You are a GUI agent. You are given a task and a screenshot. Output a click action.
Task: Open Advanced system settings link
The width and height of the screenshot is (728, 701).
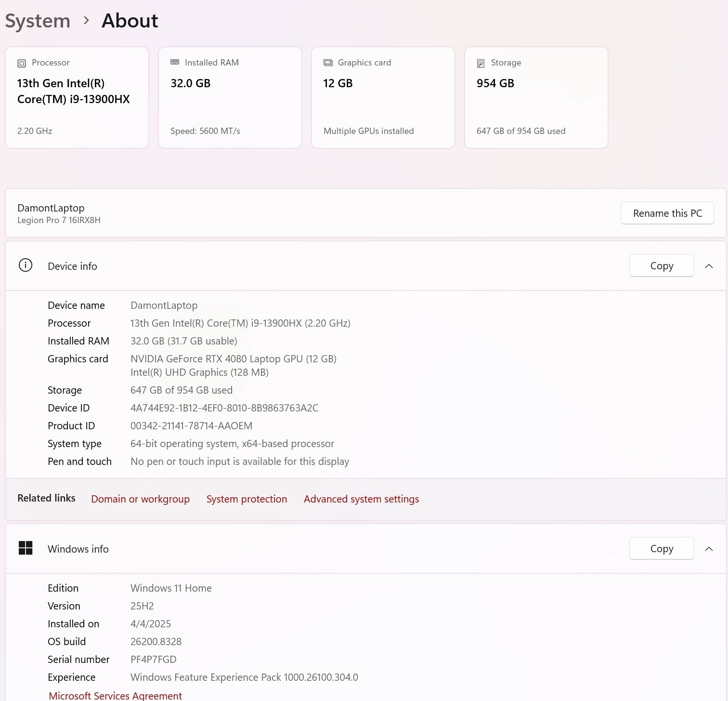[x=361, y=499]
